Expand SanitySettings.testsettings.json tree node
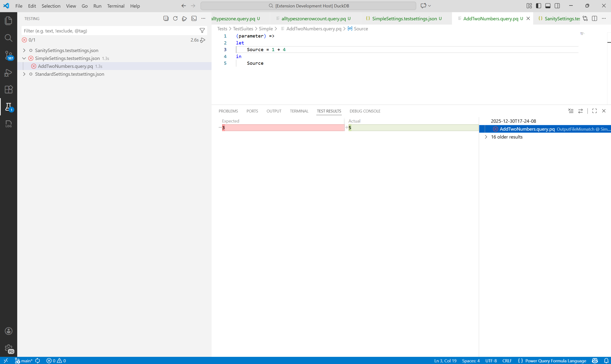The width and height of the screenshot is (611, 364). coord(24,50)
